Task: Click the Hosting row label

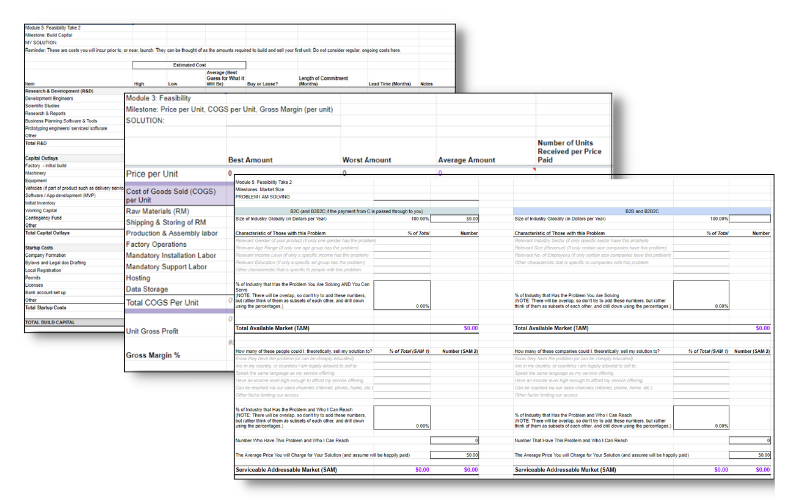Action: pos(138,278)
